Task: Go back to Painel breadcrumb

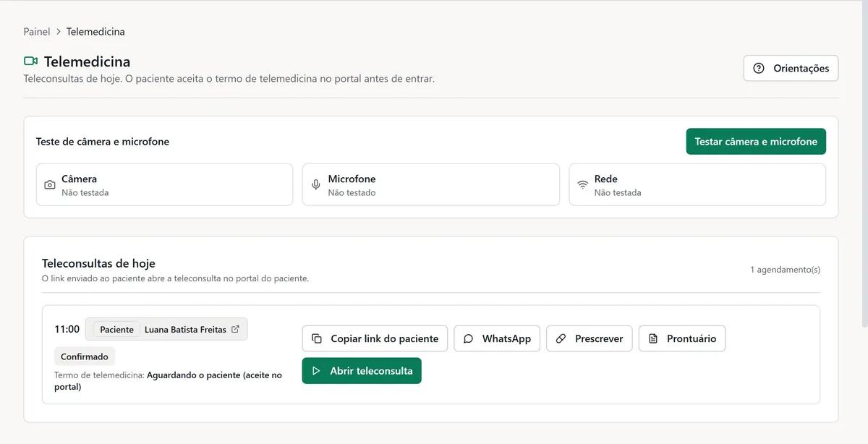Action: (x=37, y=32)
